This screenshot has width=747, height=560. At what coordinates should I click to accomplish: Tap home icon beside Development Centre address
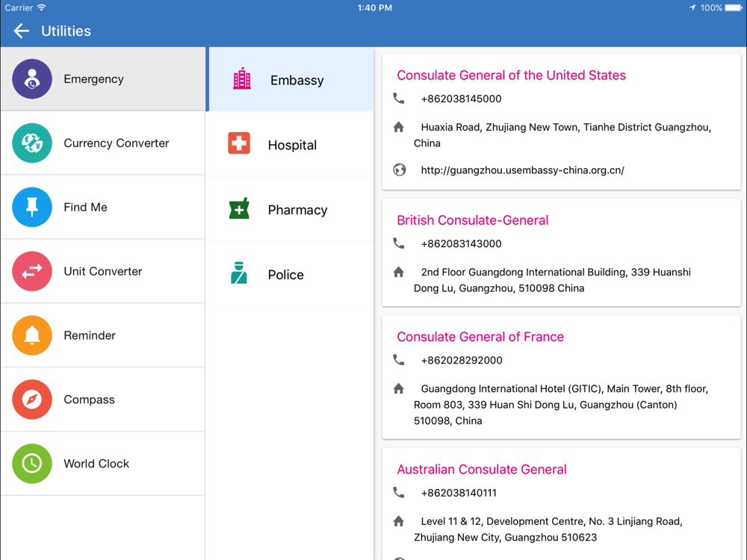[399, 521]
